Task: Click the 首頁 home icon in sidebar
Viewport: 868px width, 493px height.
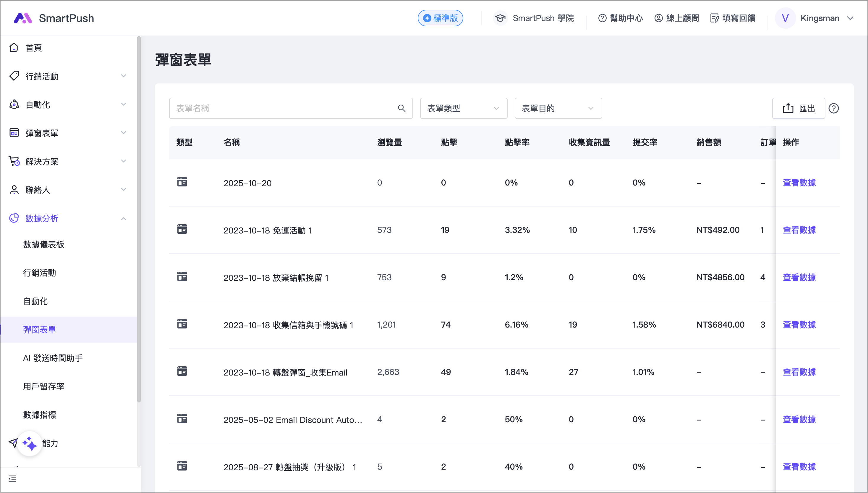Action: click(14, 48)
